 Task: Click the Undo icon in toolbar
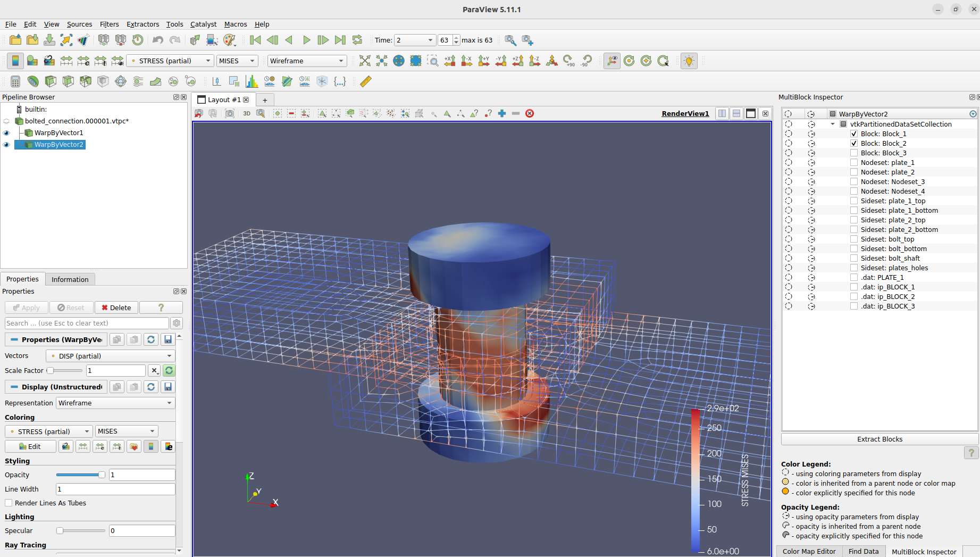tap(158, 40)
